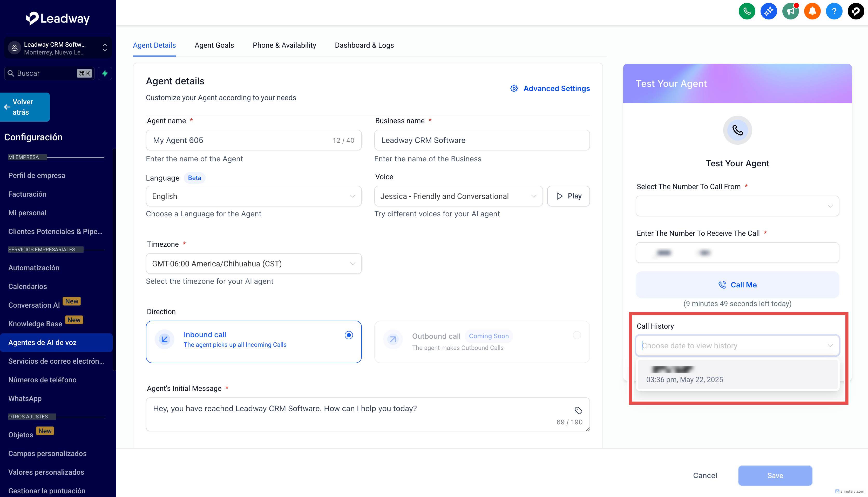Open the blue AI sparkle icon
Viewport: 868px width, 497px height.
769,11
